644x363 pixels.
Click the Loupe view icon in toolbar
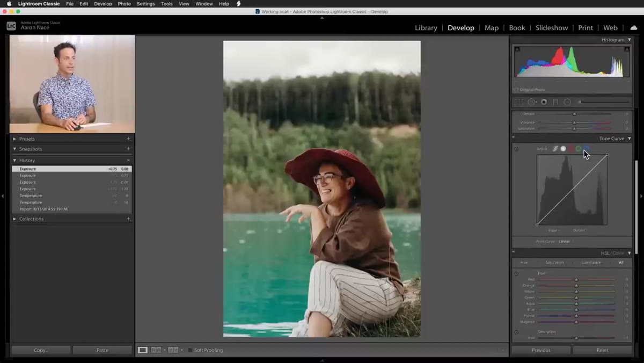tap(142, 350)
